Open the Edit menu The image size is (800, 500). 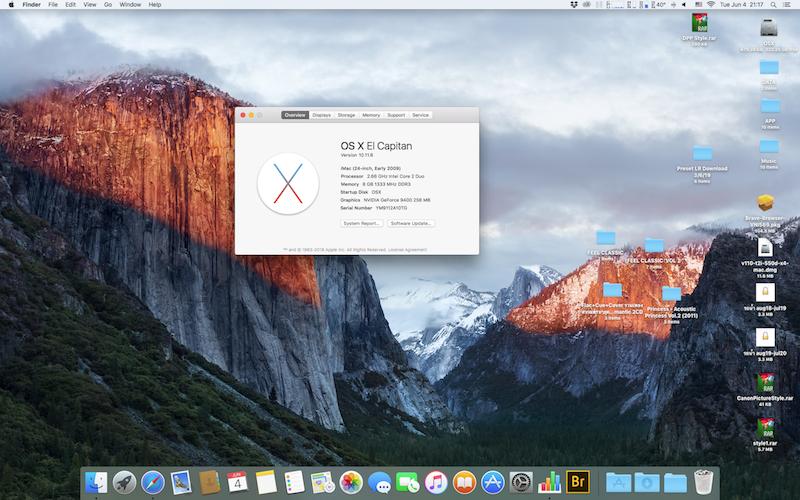pyautogui.click(x=70, y=5)
